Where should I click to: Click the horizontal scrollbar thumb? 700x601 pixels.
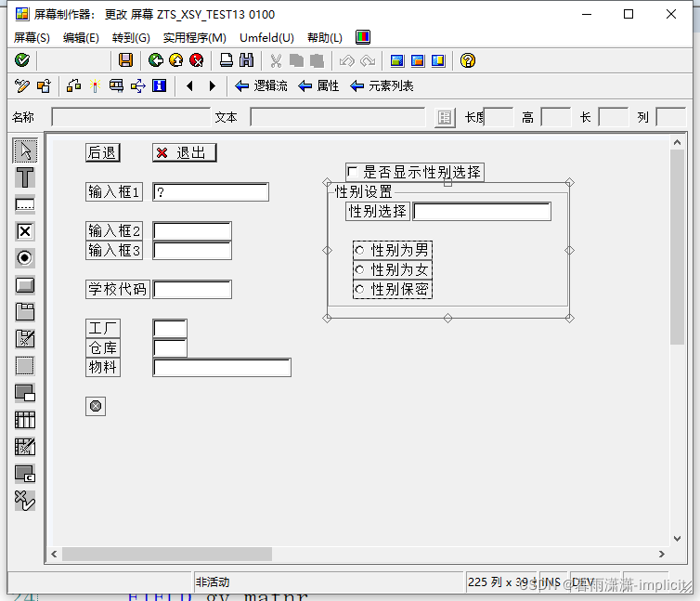pos(167,554)
